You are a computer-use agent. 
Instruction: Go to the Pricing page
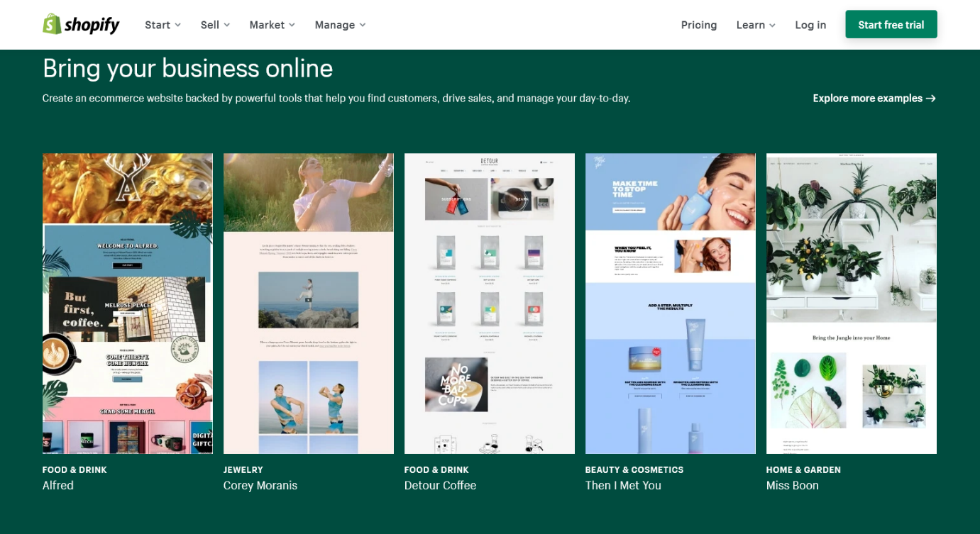click(698, 25)
